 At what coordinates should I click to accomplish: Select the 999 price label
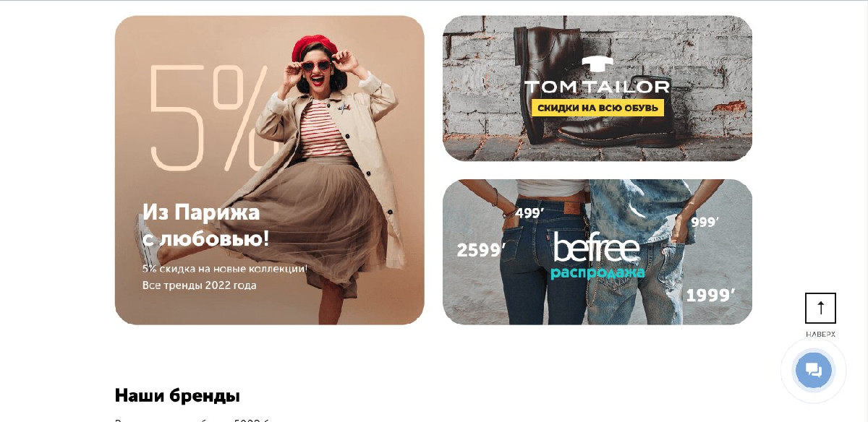point(705,223)
